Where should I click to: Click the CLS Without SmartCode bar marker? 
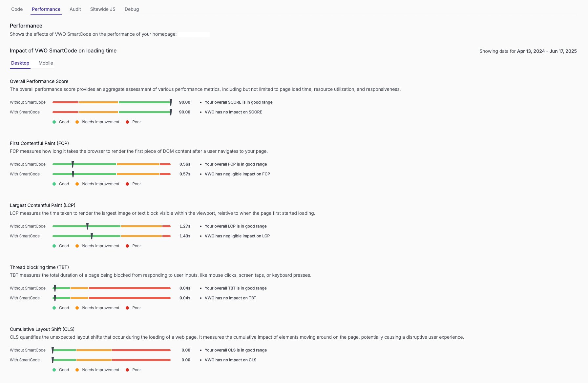coord(52,350)
